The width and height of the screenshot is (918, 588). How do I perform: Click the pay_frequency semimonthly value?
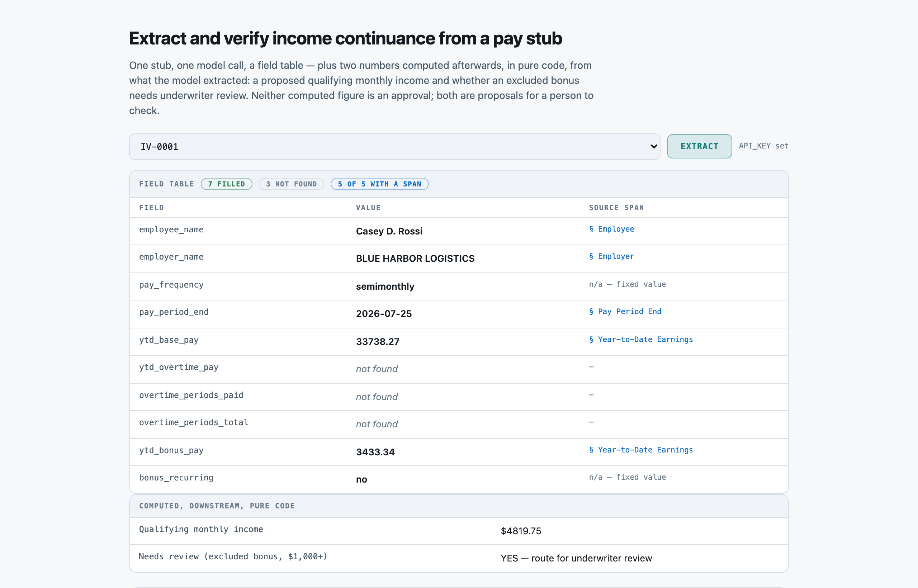[385, 286]
